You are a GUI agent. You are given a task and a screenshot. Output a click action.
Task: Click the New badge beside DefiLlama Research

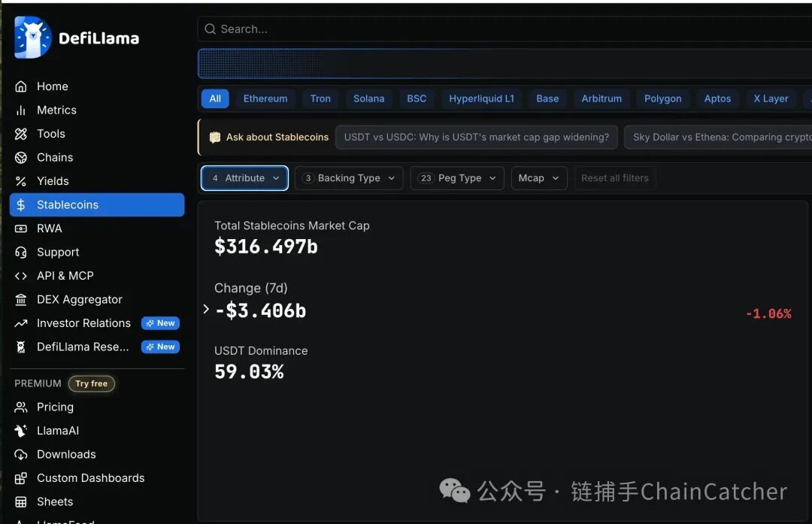tap(161, 347)
